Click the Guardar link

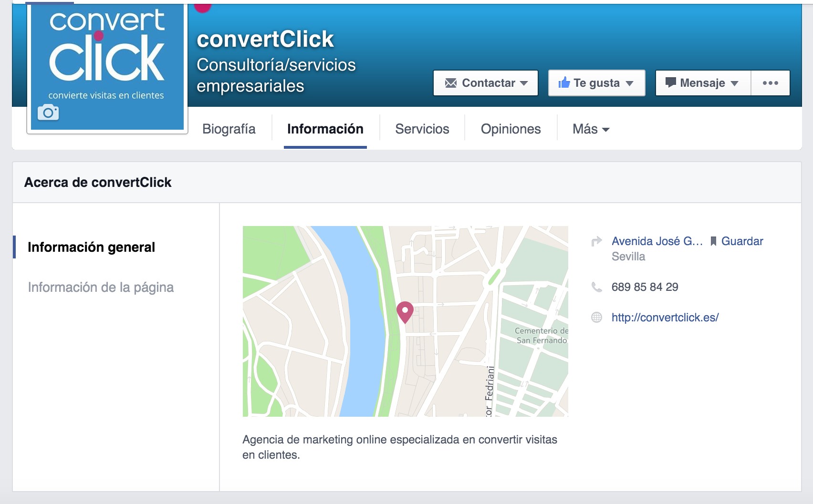[742, 241]
